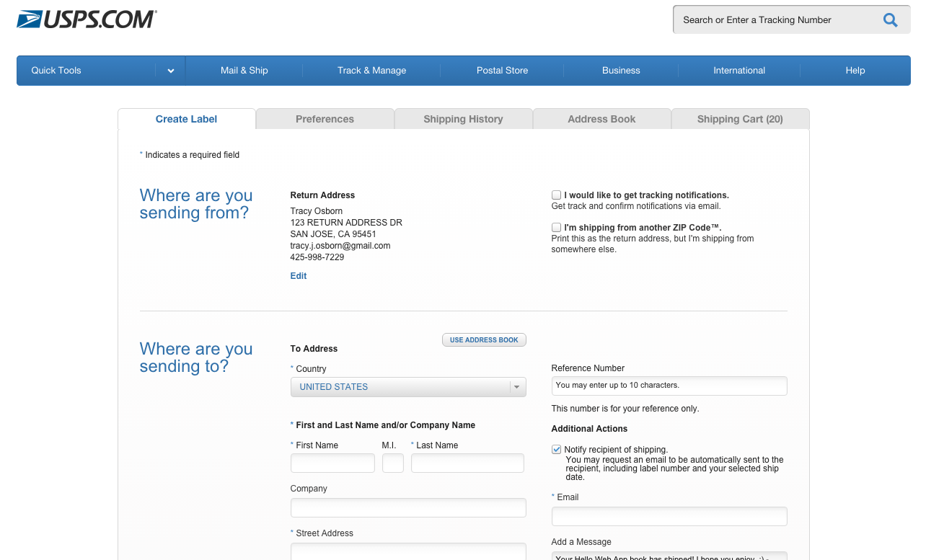Image resolution: width=926 pixels, height=560 pixels.
Task: Open the Mail & Ship menu
Action: click(x=244, y=71)
